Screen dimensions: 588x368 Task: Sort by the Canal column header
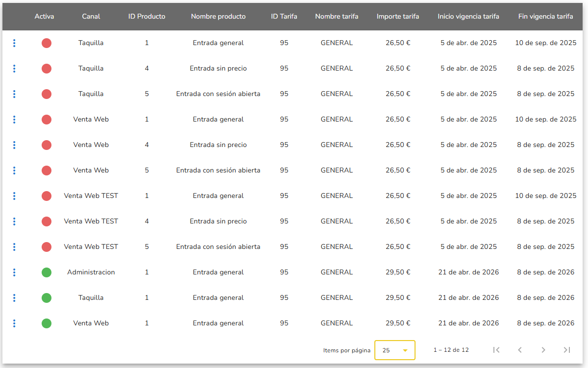(x=91, y=17)
